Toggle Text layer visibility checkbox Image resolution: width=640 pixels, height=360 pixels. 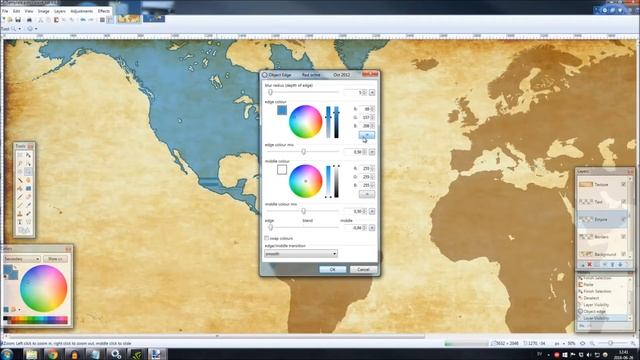click(623, 202)
